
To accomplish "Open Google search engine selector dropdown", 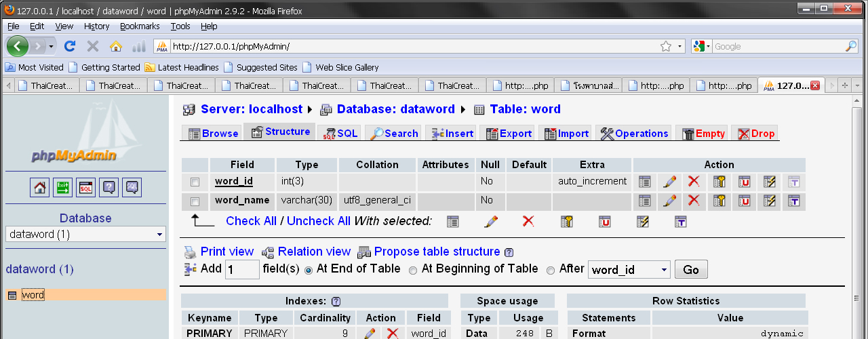I will click(x=703, y=46).
